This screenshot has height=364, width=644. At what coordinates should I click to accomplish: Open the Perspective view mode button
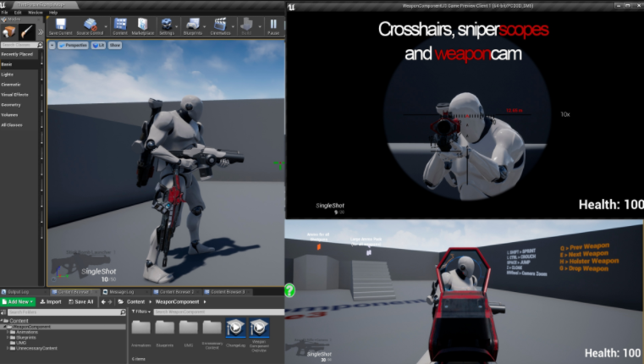pos(74,45)
